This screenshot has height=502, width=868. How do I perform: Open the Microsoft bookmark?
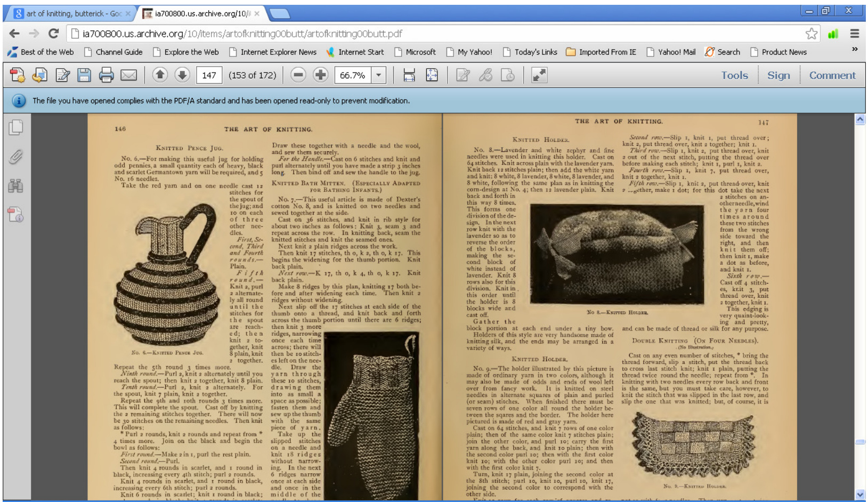(x=415, y=52)
